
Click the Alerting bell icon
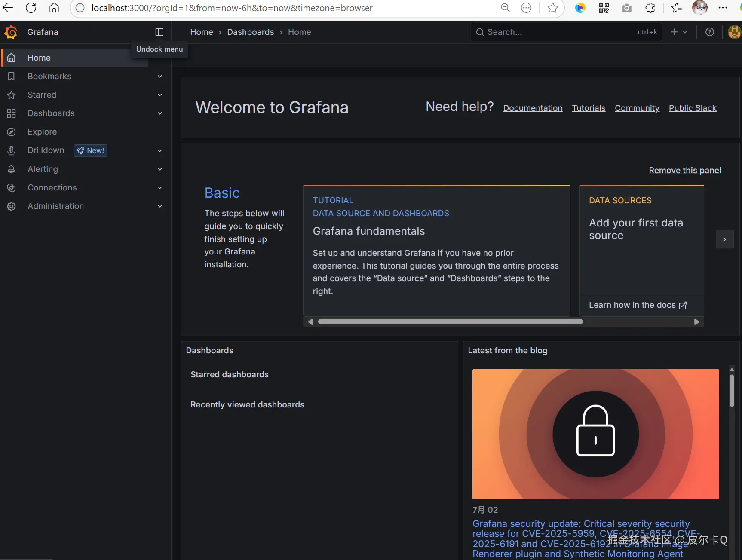point(12,169)
